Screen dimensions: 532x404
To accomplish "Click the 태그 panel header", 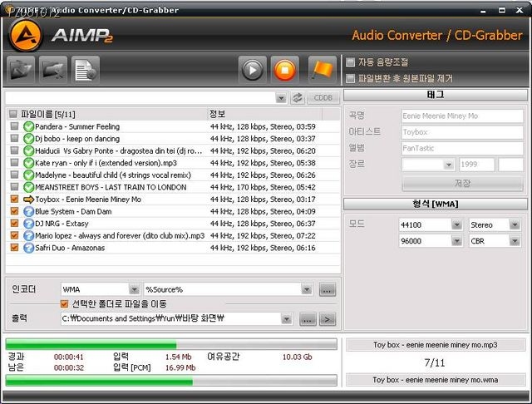I will (x=436, y=95).
